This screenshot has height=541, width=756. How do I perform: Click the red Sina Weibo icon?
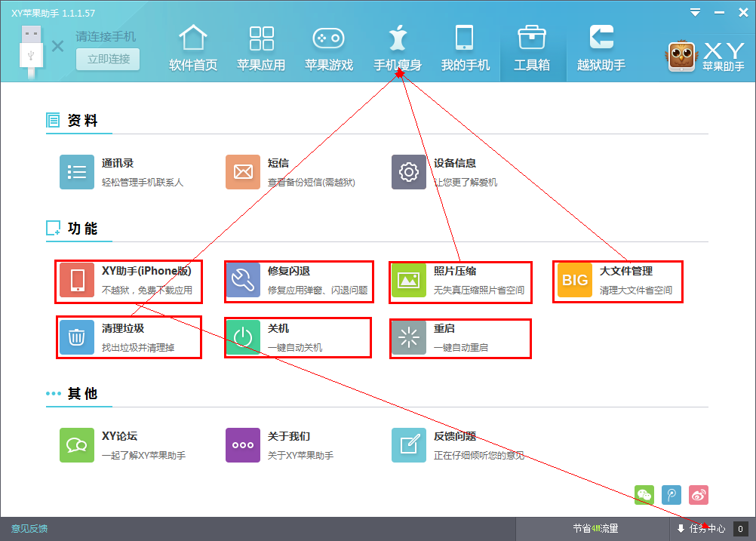(x=699, y=495)
